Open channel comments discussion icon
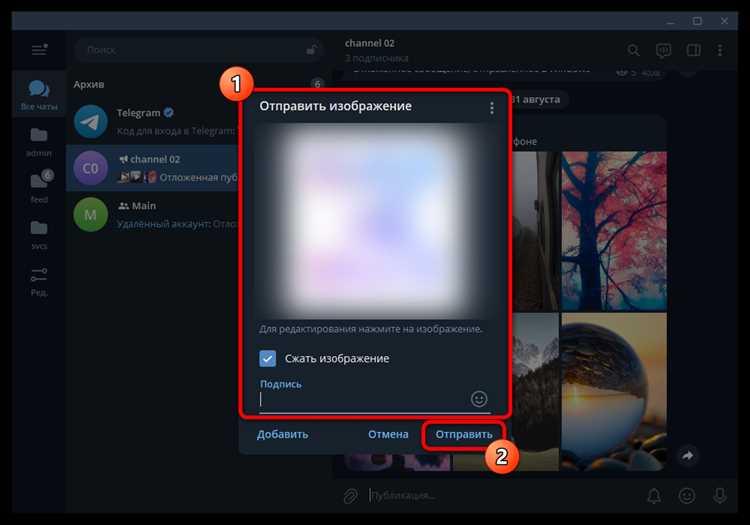This screenshot has height=525, width=750. (663, 50)
